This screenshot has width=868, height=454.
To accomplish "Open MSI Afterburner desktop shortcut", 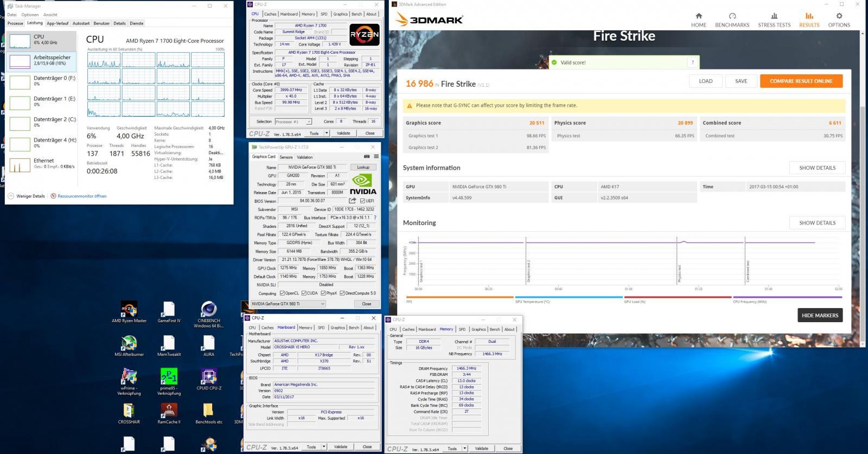I will (129, 346).
